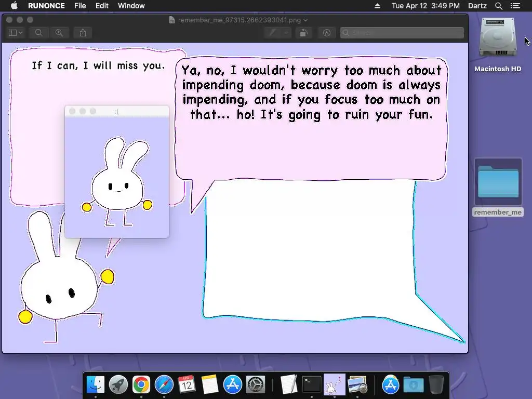Image resolution: width=532 pixels, height=399 pixels.
Task: Launch Safari from the Dock
Action: pyautogui.click(x=164, y=385)
